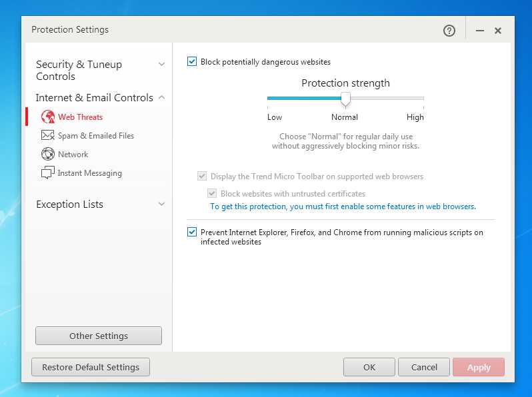
Task: Collapse the Internet & Email Controls section
Action: [x=161, y=98]
